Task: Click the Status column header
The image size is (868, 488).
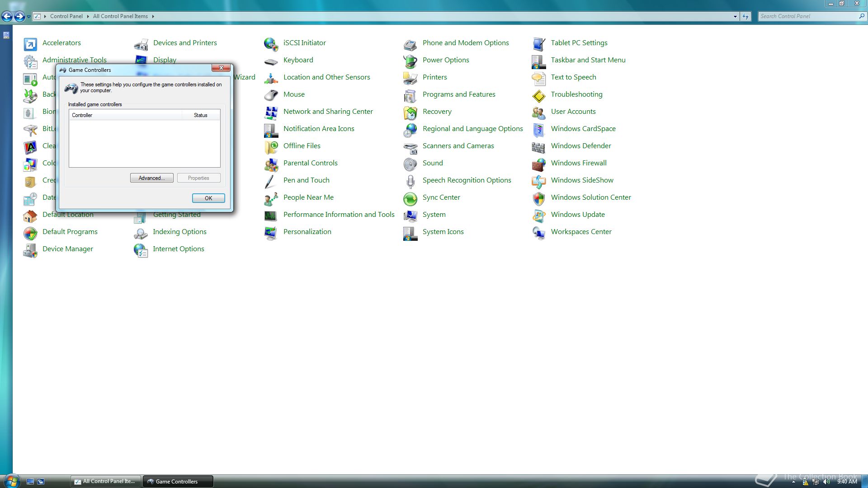Action: (201, 115)
